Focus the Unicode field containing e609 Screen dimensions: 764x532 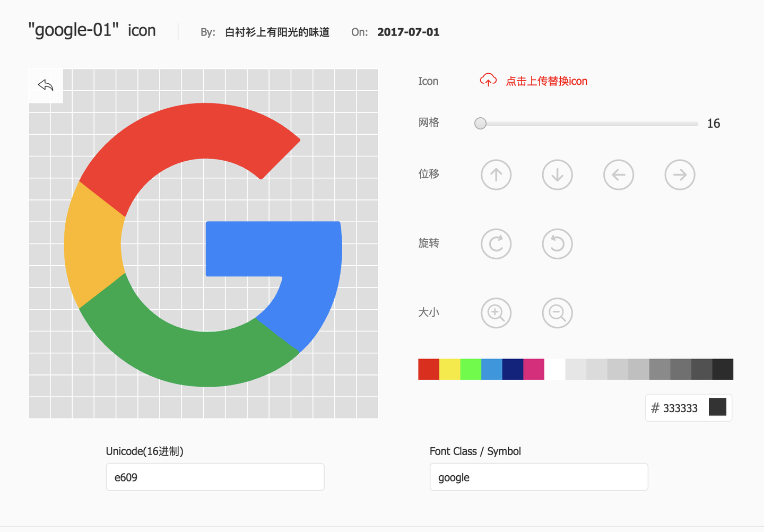[215, 477]
